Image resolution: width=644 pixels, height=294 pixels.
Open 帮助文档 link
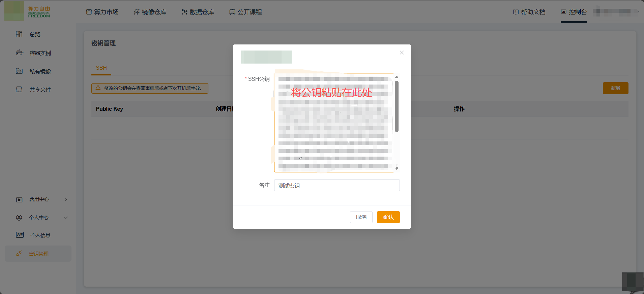tap(529, 12)
